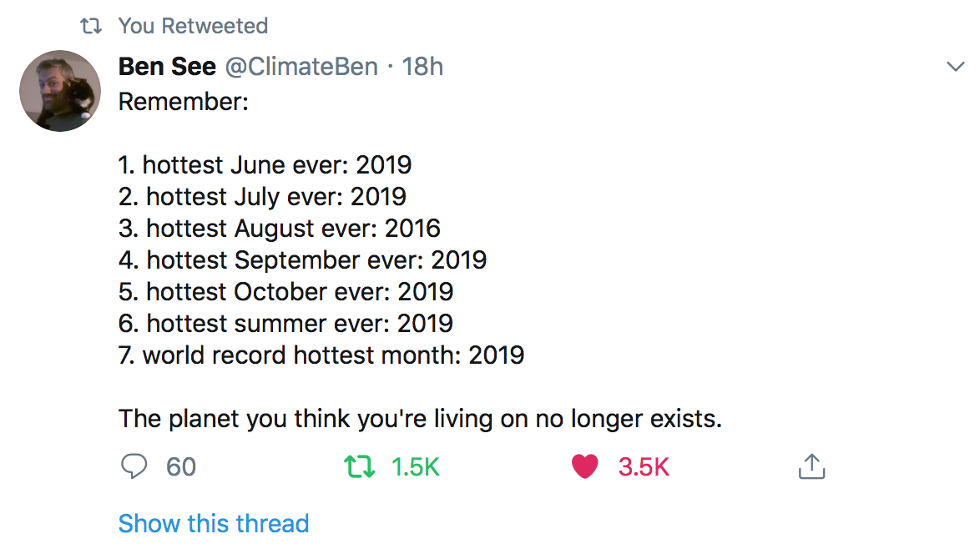Image resolution: width=980 pixels, height=544 pixels.
Task: Click the small retweet icon beside 'You Retweeted'
Action: click(x=90, y=27)
